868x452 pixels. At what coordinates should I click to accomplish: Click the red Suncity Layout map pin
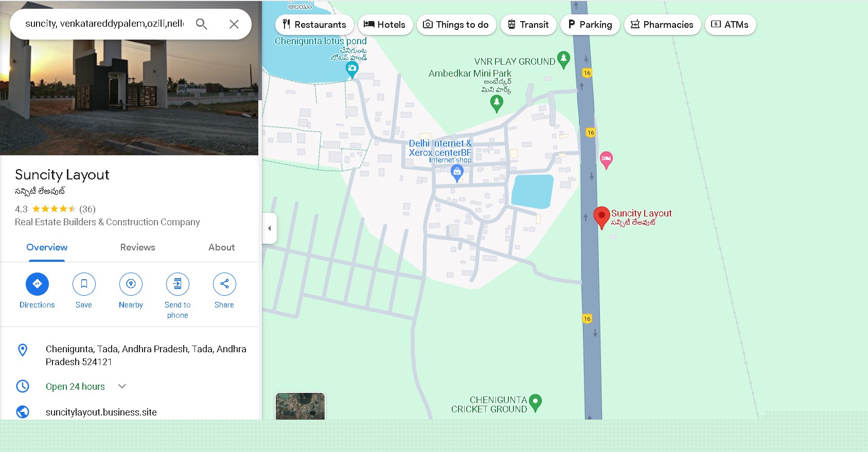pos(601,216)
